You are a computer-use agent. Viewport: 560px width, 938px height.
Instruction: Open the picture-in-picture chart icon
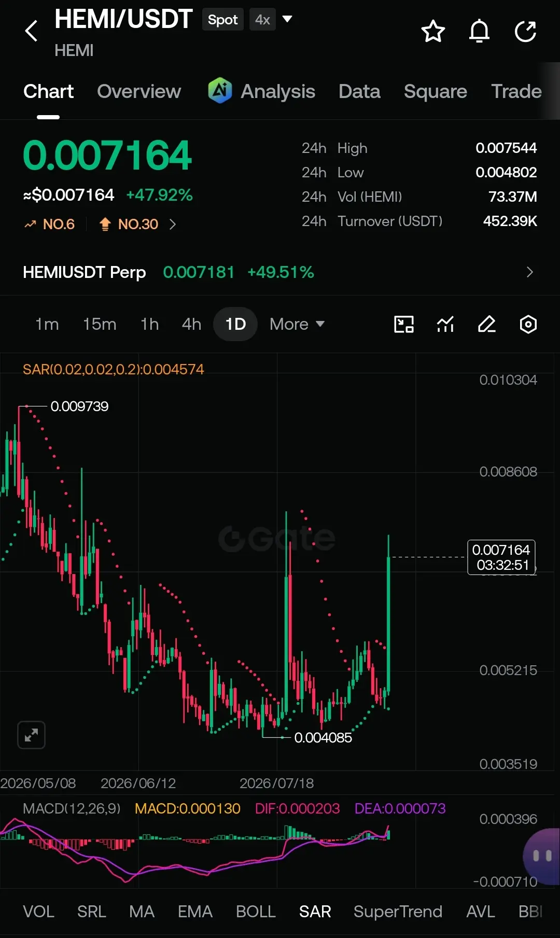coord(404,324)
